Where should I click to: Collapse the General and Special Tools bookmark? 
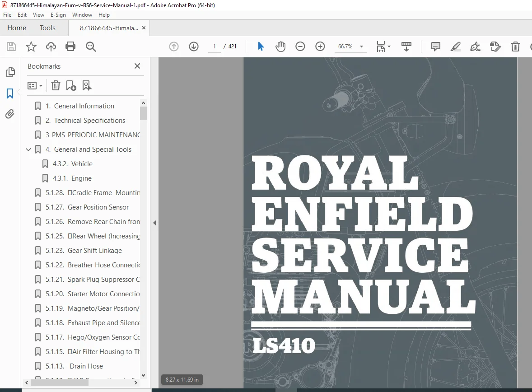point(28,149)
